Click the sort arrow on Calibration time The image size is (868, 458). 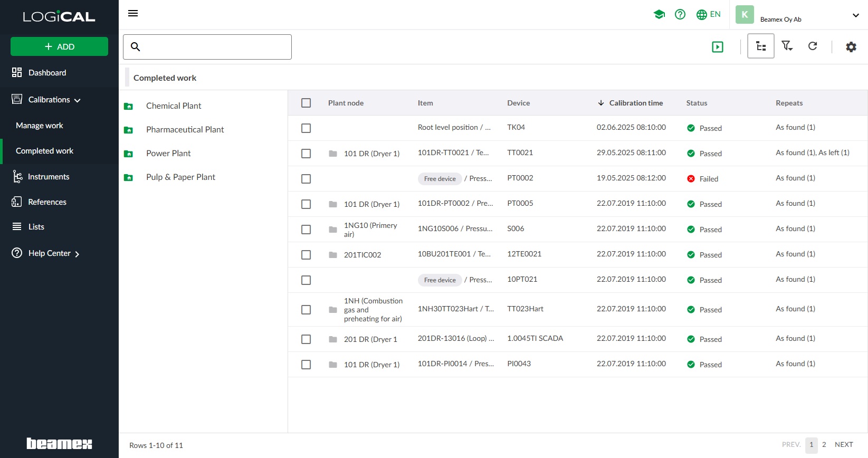tap(600, 103)
